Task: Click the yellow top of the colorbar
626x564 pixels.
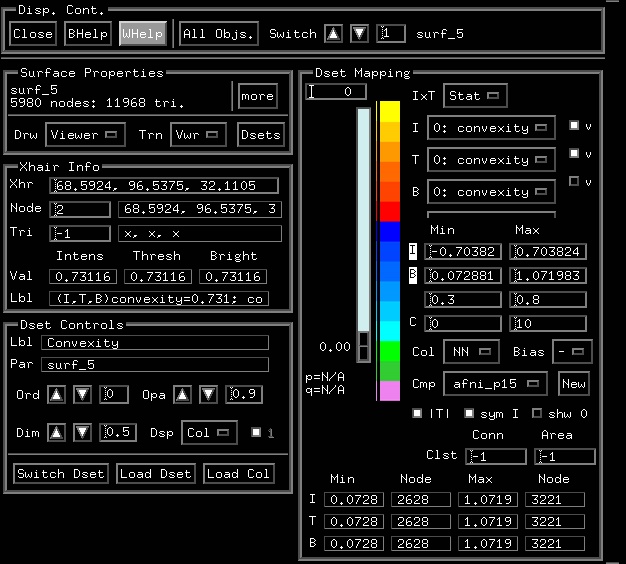Action: click(390, 111)
